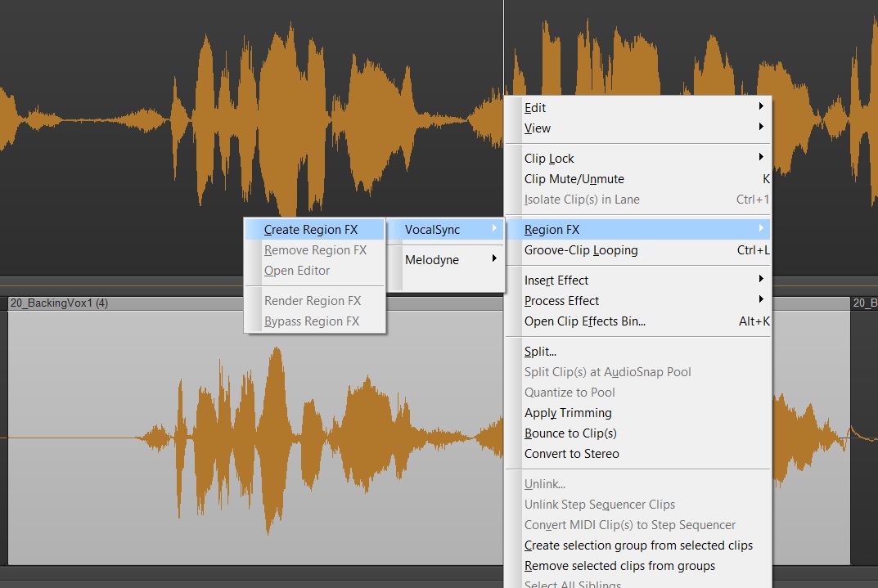Click Convert MIDI Clip(s) to Step Sequencer
This screenshot has height=588, width=878.
(x=637, y=525)
